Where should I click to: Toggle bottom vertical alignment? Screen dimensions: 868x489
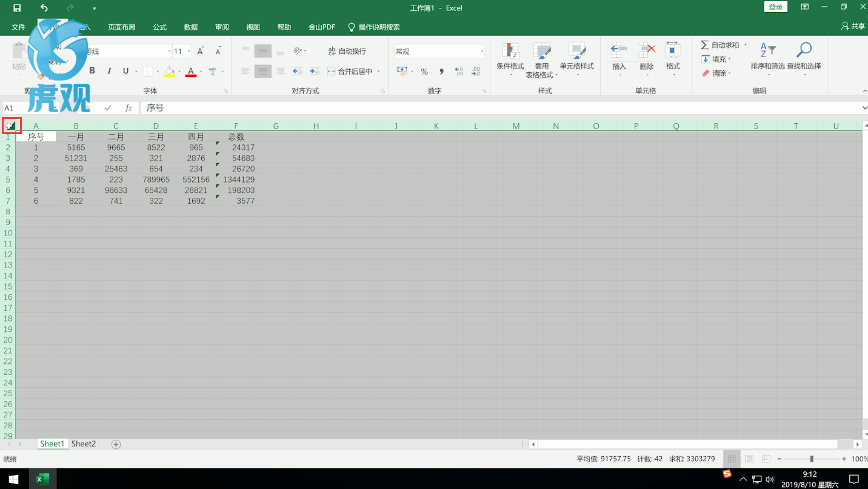click(x=280, y=51)
